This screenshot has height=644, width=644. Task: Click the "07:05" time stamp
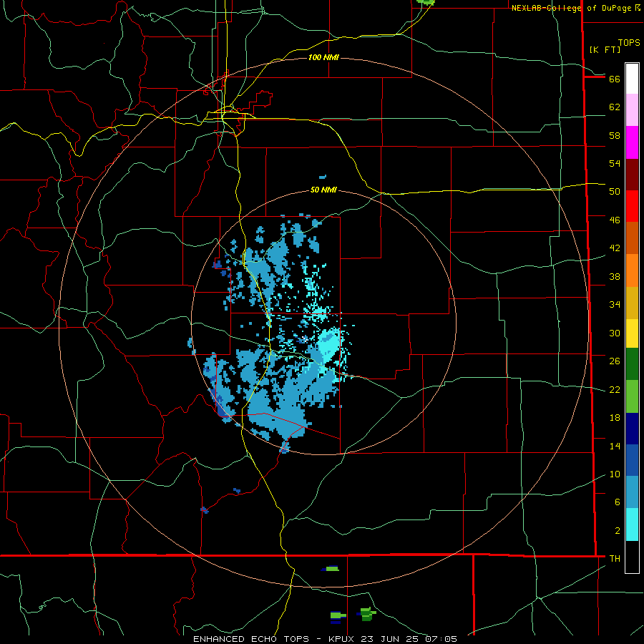click(441, 639)
